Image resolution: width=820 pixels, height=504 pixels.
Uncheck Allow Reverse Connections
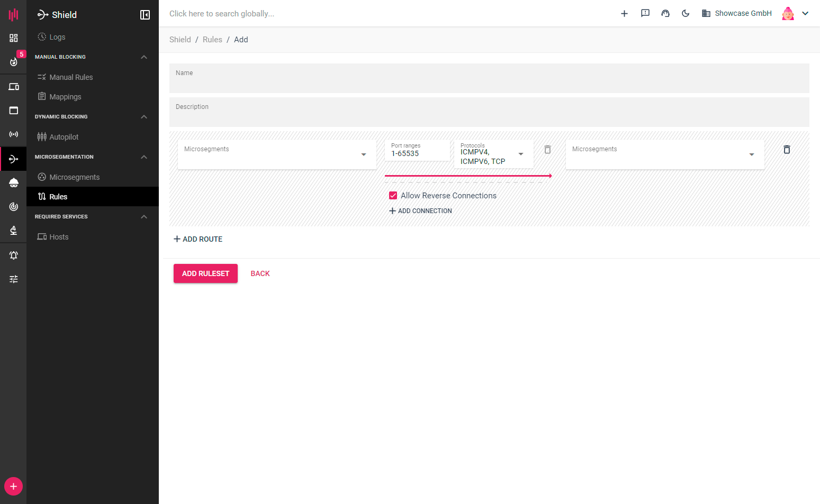click(x=393, y=196)
